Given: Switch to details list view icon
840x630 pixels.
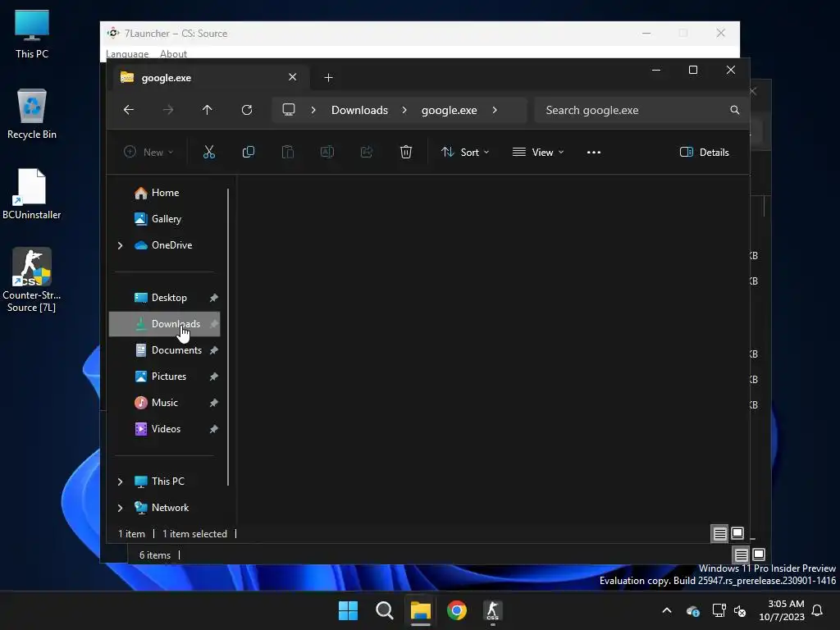Looking at the screenshot, I should [719, 533].
